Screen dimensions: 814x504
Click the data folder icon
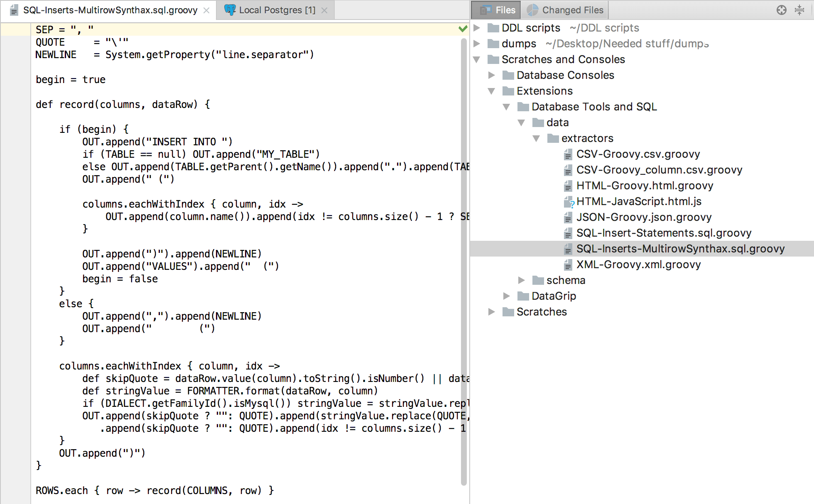tap(538, 122)
